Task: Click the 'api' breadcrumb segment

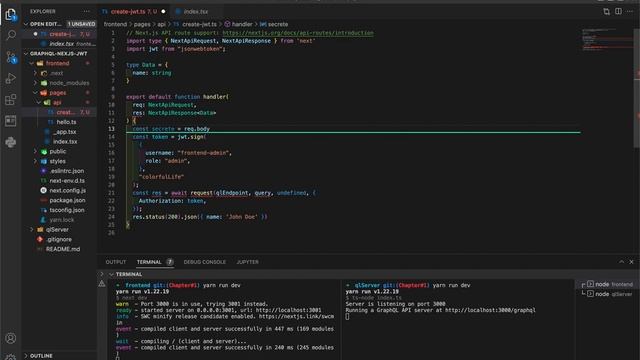Action: [162, 24]
